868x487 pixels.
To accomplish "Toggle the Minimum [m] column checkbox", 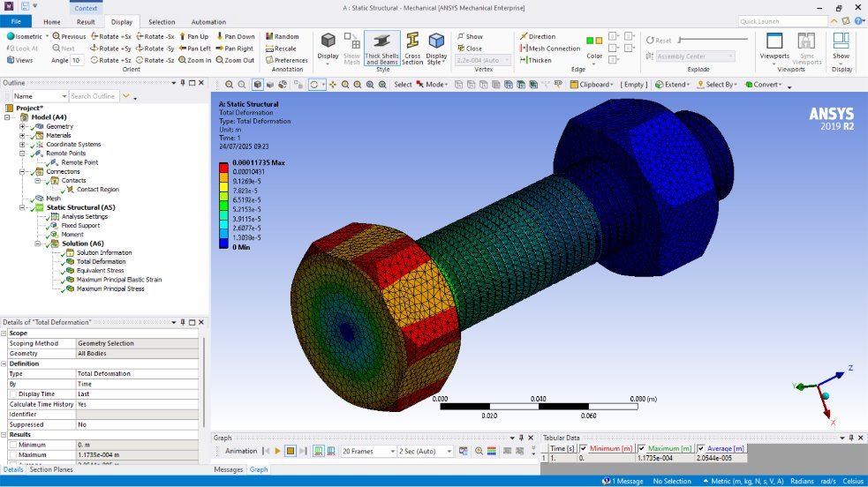I will 584,448.
